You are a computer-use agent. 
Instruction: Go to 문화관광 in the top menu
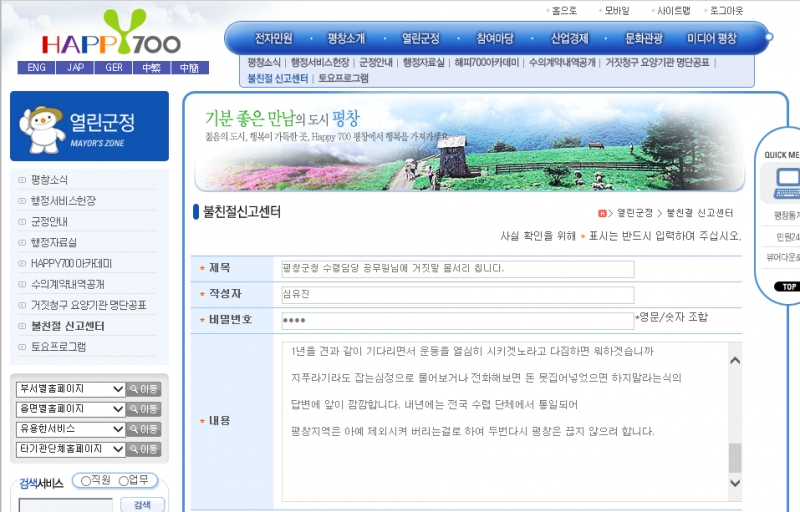click(643, 39)
